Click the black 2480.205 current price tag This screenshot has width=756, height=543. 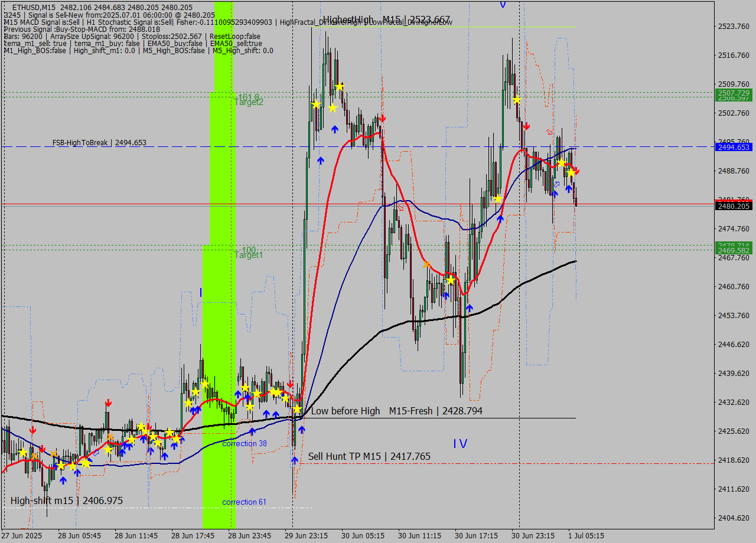pos(733,206)
